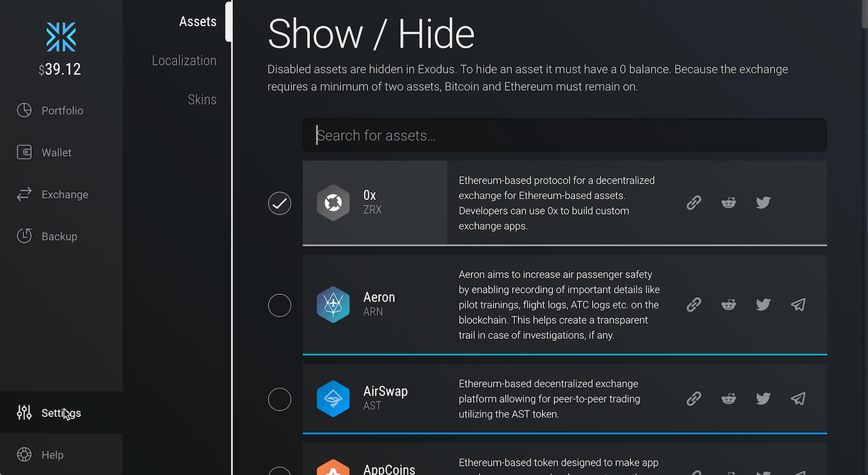Screen dimensions: 868x475
Task: Click the Aeron hexagon logo icon
Action: tap(333, 305)
